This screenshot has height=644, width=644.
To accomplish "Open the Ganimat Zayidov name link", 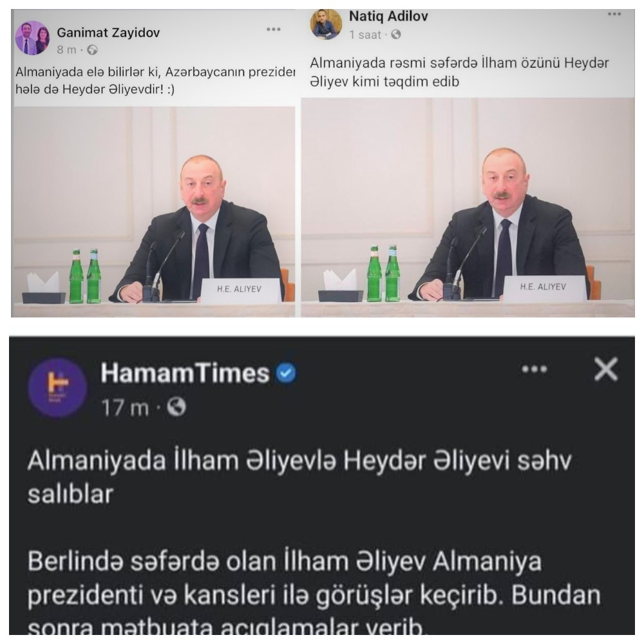I will pos(108,32).
